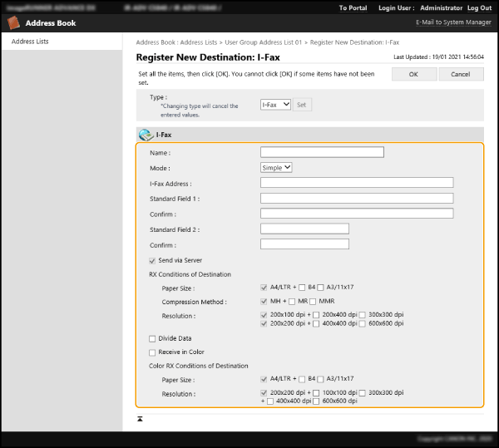This screenshot has height=448, width=499.
Task: Click the back-to-top arrow icon
Action: [x=141, y=418]
